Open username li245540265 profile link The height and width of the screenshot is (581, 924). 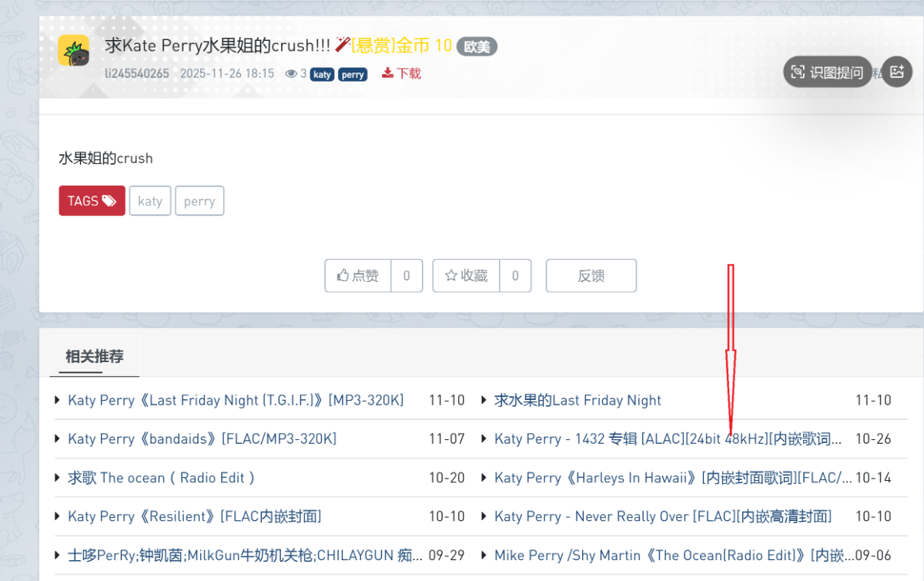tap(137, 74)
